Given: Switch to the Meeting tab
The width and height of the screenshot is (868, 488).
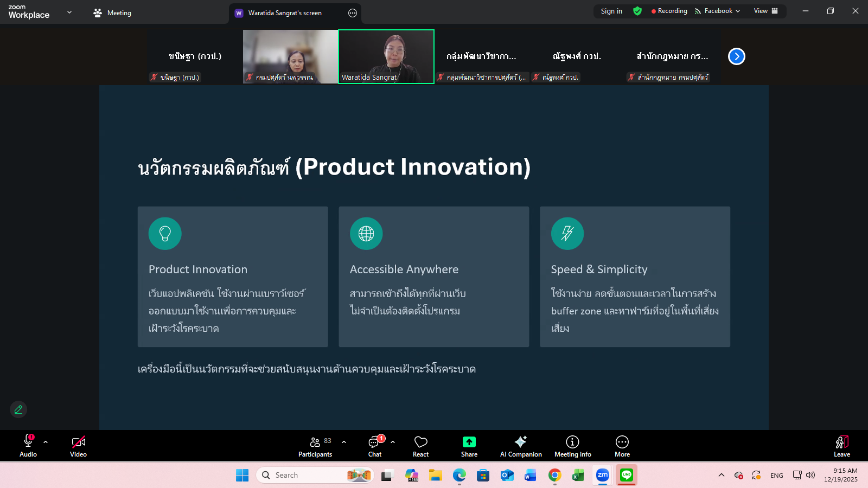Looking at the screenshot, I should pyautogui.click(x=112, y=13).
